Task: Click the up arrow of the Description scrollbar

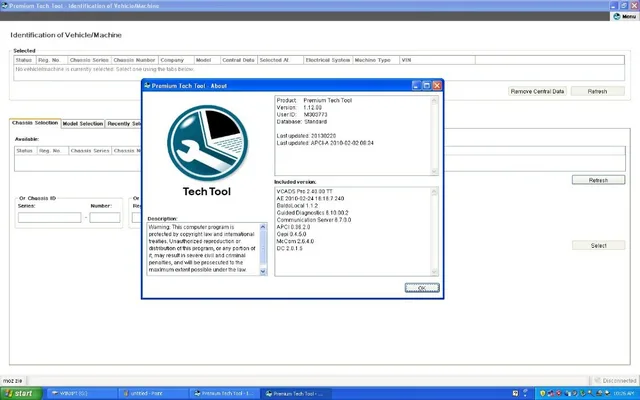Action: 263,227
